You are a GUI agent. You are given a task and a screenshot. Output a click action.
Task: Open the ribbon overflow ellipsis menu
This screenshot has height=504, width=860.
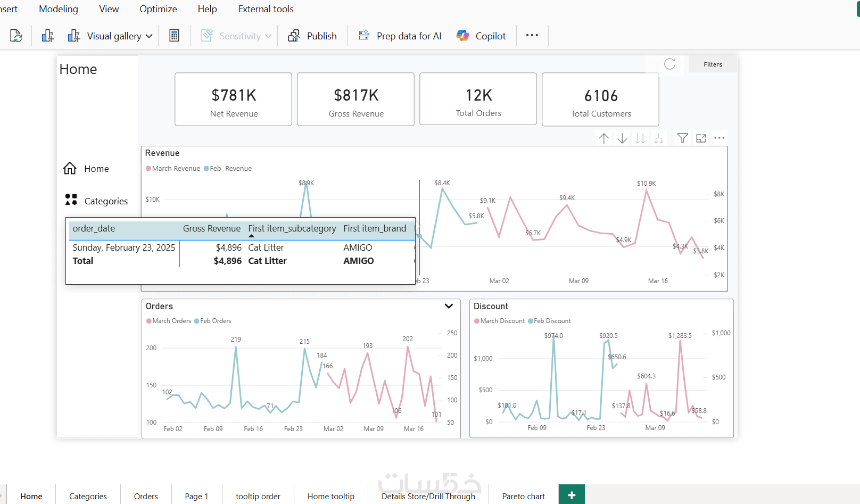[532, 36]
